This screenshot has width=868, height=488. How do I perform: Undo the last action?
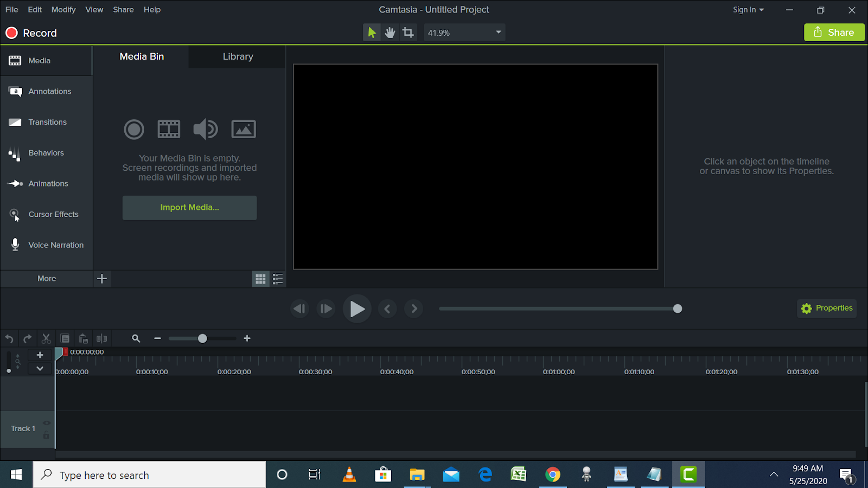pyautogui.click(x=9, y=338)
